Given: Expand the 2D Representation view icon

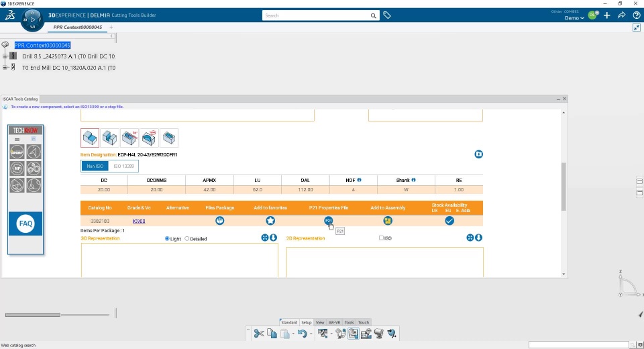Looking at the screenshot, I should (470, 238).
